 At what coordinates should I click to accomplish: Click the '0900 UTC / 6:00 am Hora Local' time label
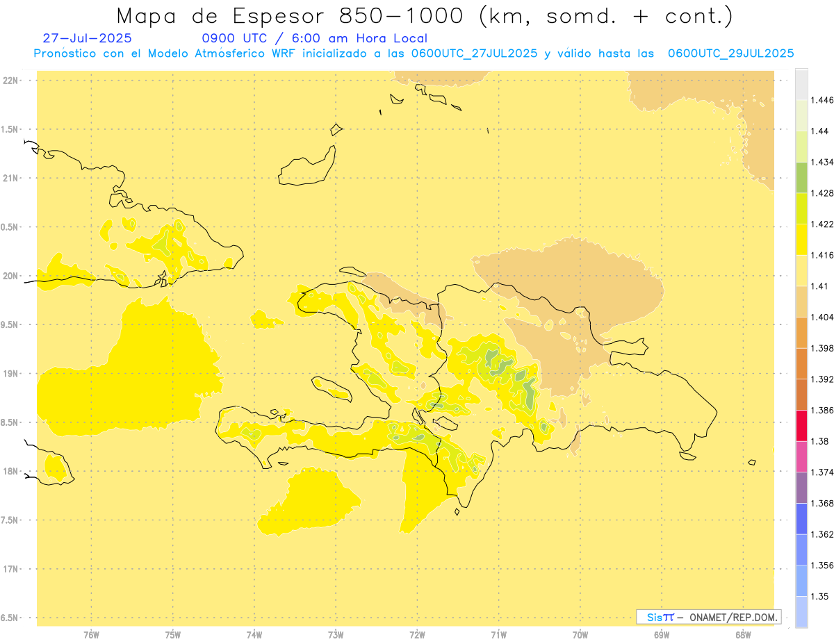pos(314,38)
